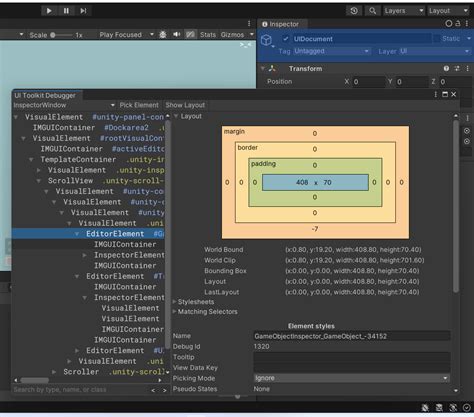The width and height of the screenshot is (474, 417).
Task: Open the Layer UI dropdown
Action: tap(435, 51)
